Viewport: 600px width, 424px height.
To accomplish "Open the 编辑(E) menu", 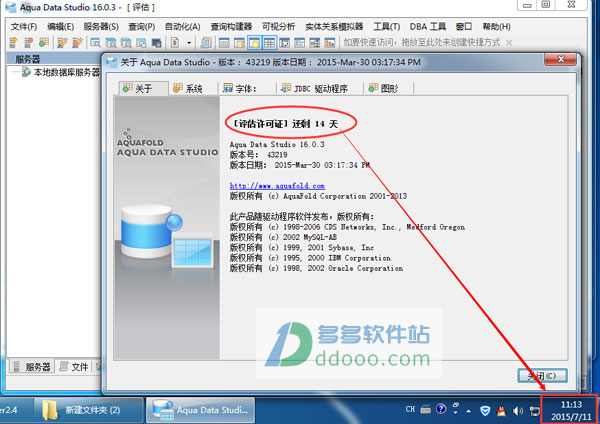I will point(60,26).
